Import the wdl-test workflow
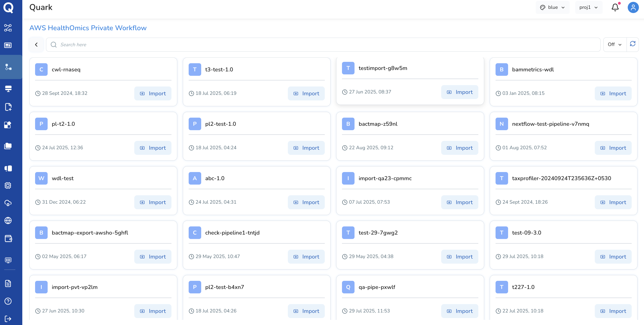 pyautogui.click(x=153, y=202)
